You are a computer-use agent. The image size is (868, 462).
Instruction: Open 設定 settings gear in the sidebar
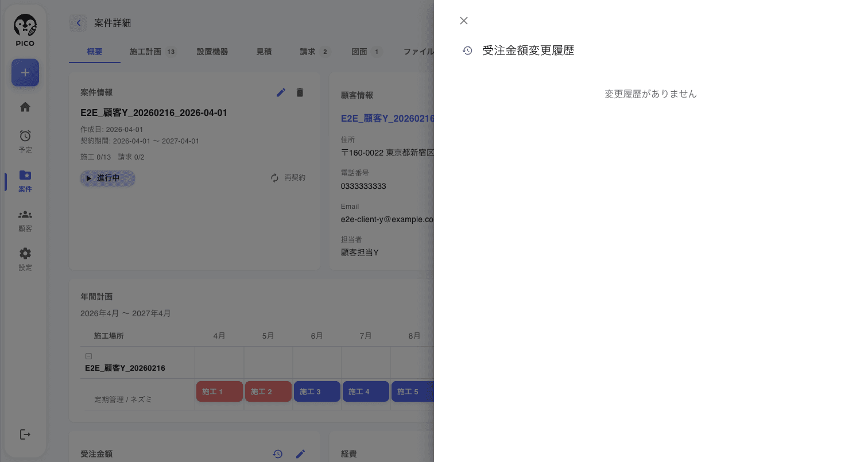click(25, 259)
